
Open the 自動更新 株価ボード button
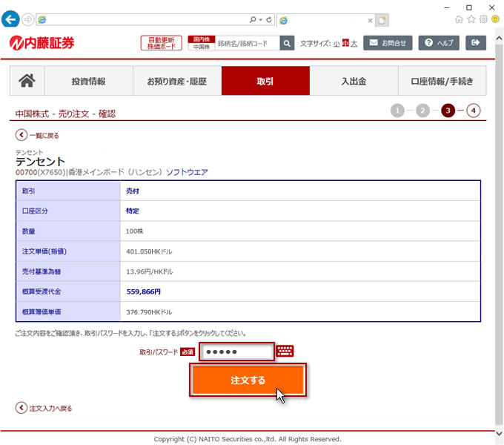pyautogui.click(x=161, y=43)
